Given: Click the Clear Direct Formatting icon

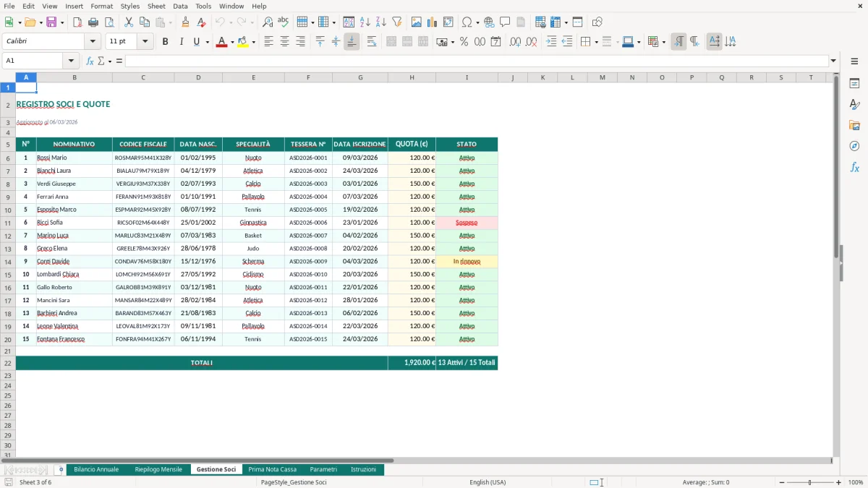Looking at the screenshot, I should pyautogui.click(x=201, y=22).
